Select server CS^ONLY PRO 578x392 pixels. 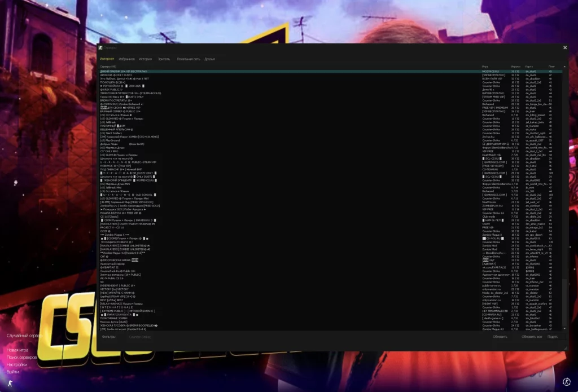(331, 151)
